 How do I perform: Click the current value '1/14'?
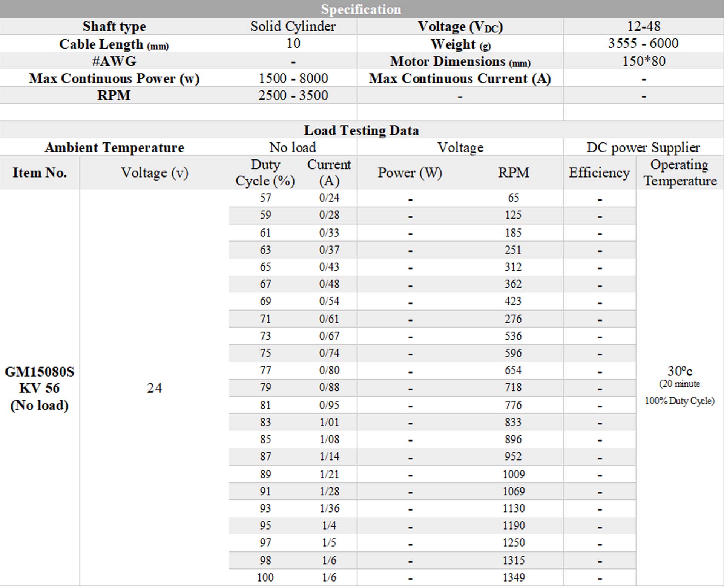329,456
